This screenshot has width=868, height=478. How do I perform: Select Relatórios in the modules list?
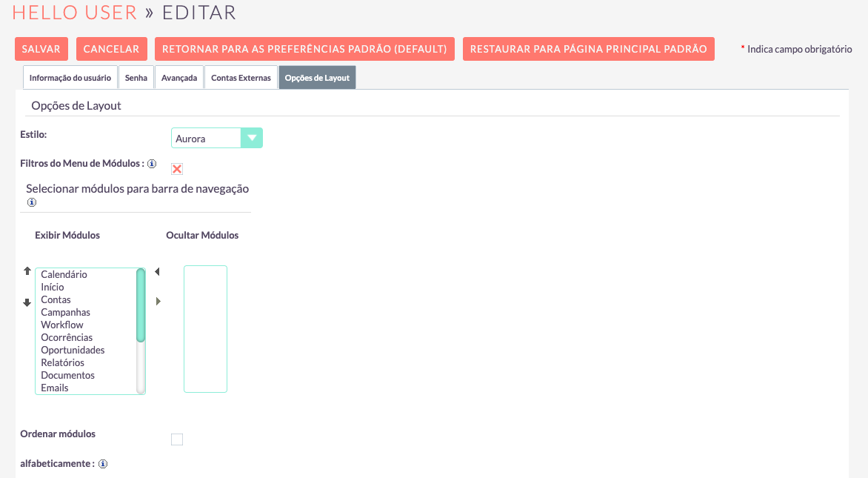click(x=62, y=363)
